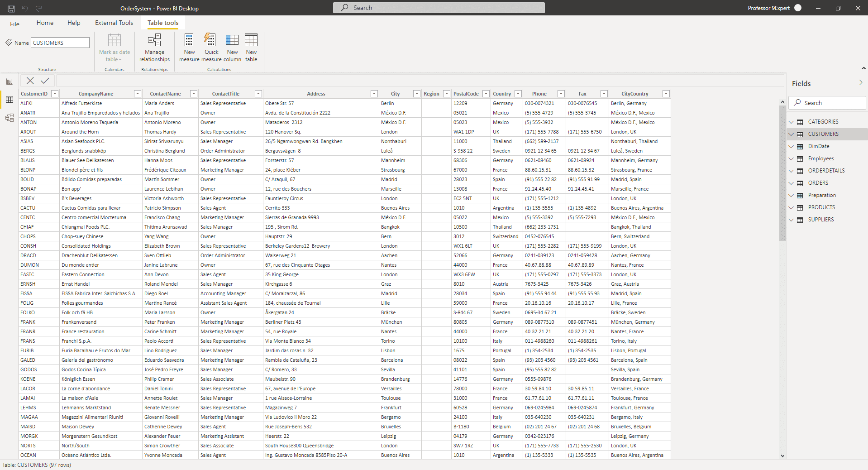This screenshot has width=868, height=470.
Task: Create a New table
Action: 251,47
